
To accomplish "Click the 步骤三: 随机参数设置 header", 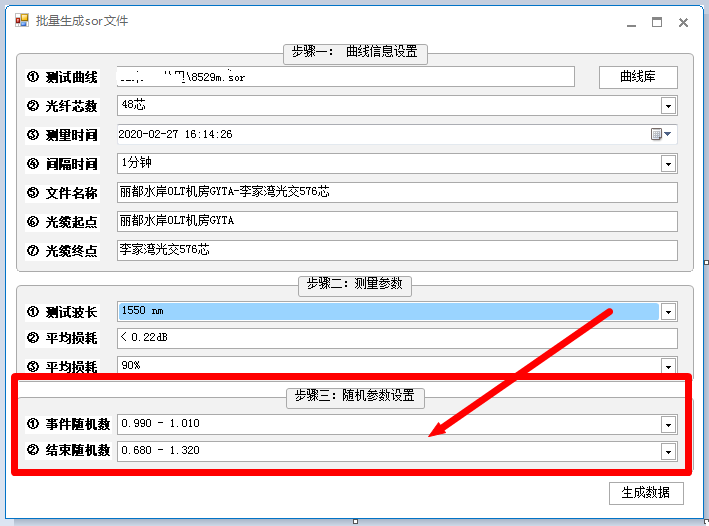I will click(x=355, y=396).
